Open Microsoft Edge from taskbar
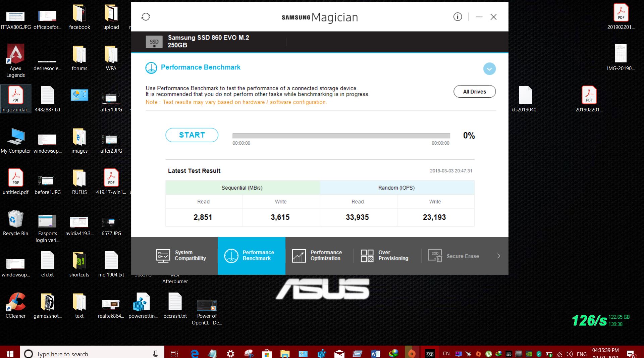Image resolution: width=644 pixels, height=358 pixels. [x=195, y=354]
